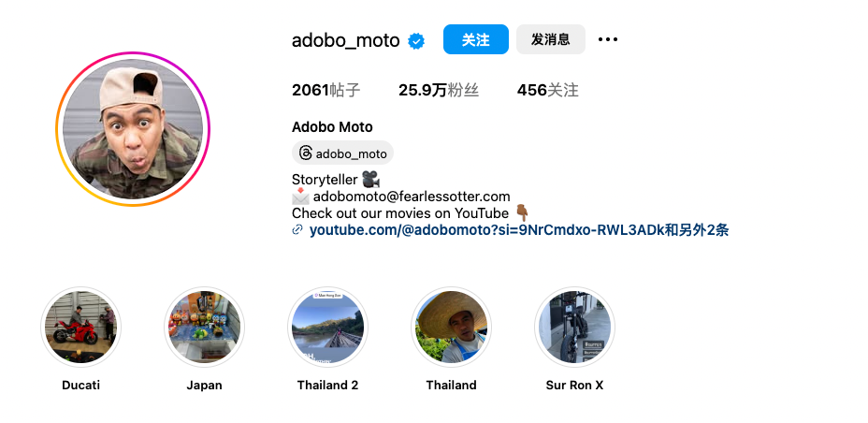
Task: Click the Adobo Moto display name
Action: coord(332,126)
